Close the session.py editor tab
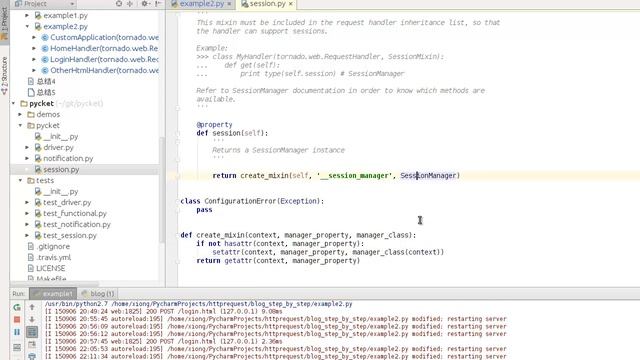 click(x=291, y=4)
